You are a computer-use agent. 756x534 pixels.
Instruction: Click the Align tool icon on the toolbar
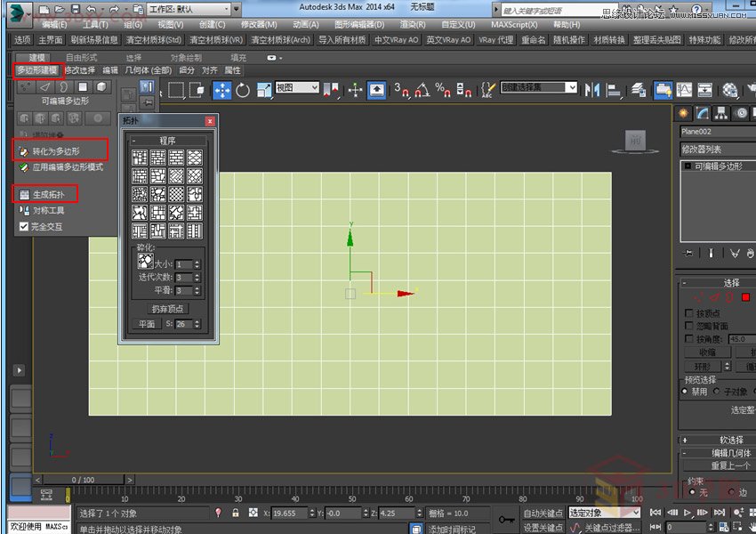tap(612, 90)
